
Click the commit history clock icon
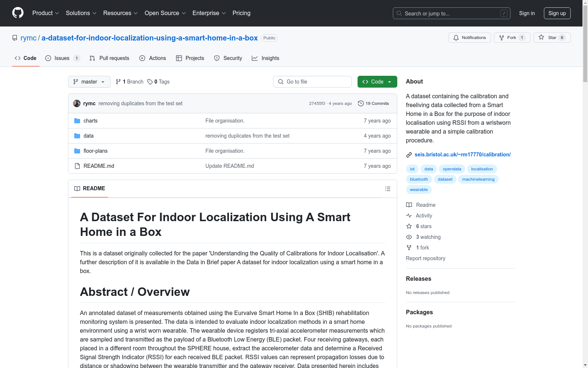(361, 103)
